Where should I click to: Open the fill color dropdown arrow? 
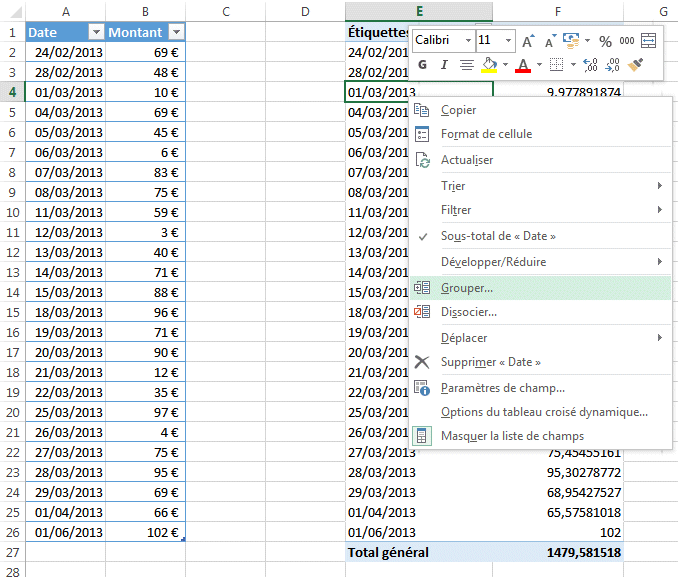pos(505,65)
